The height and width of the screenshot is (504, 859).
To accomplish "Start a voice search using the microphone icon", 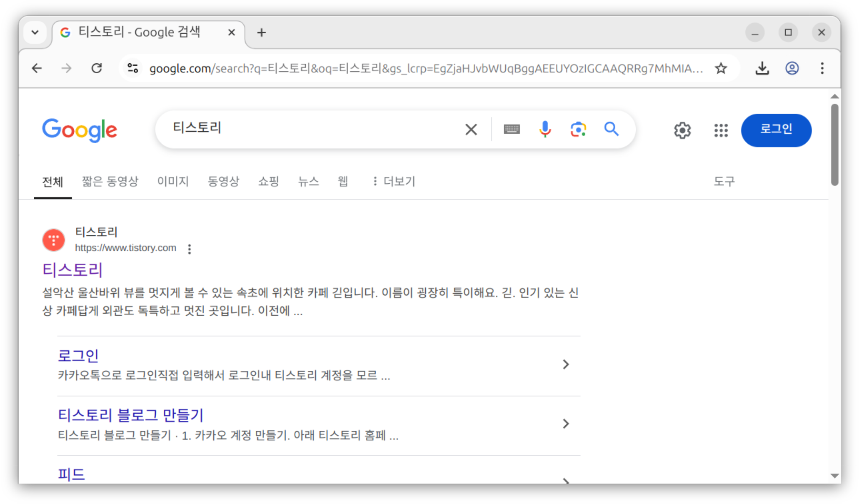I will (x=545, y=130).
